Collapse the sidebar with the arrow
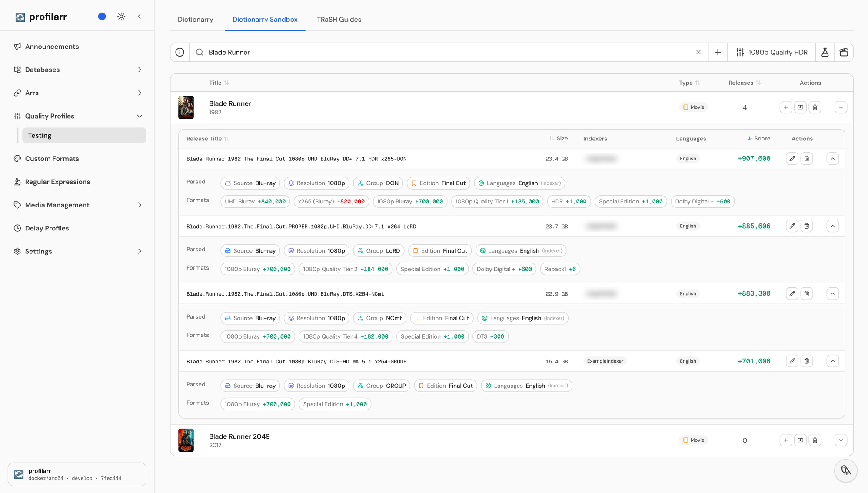Image resolution: width=868 pixels, height=493 pixels. pos(139,17)
